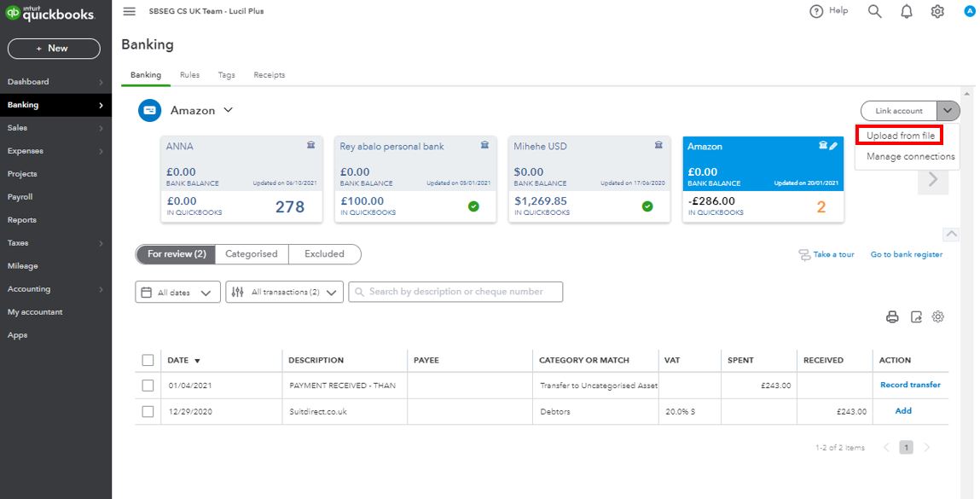Expand the Amazon account dropdown

(x=228, y=110)
